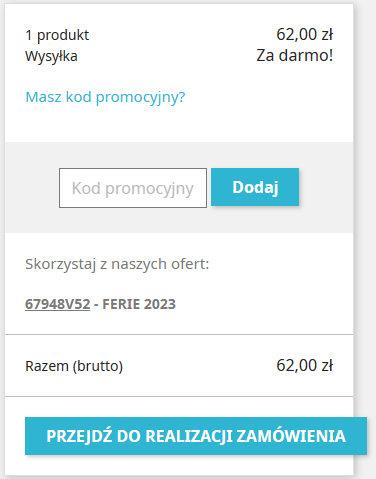Click the word 'promocyjny?' in the blue link
The height and width of the screenshot is (479, 376).
tap(140, 97)
